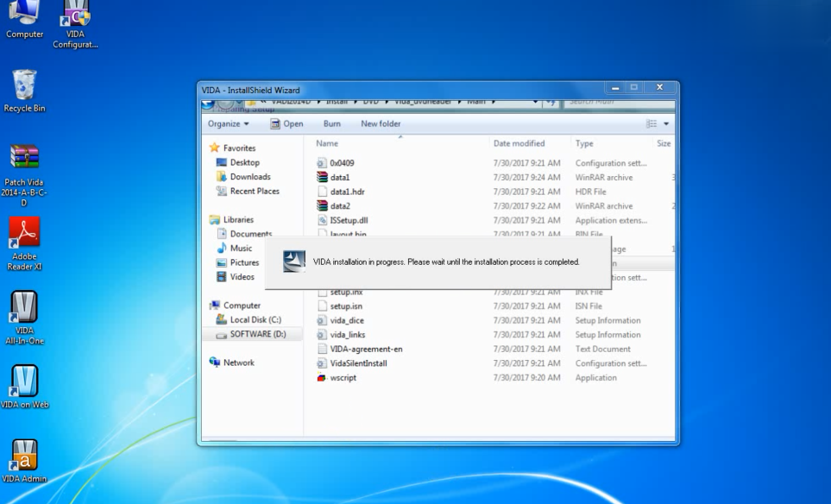This screenshot has height=504, width=831.
Task: Open Local Disk (C:) in the sidebar
Action: (x=249, y=319)
